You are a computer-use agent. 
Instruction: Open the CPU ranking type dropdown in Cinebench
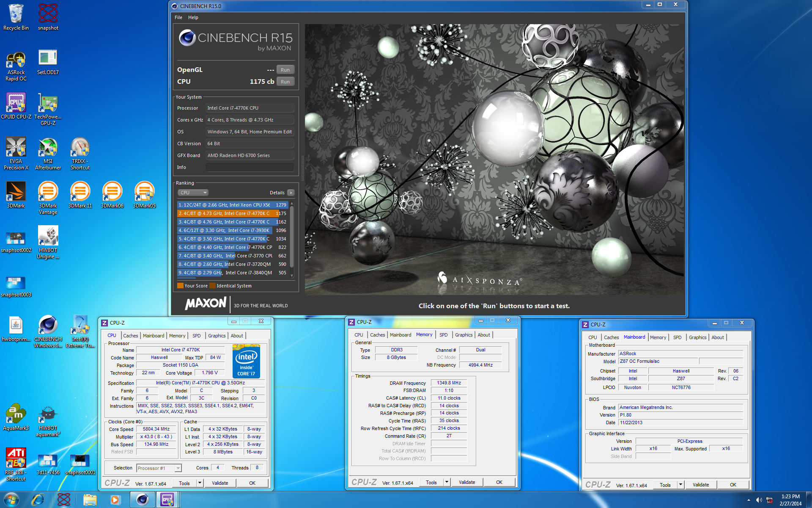[193, 193]
